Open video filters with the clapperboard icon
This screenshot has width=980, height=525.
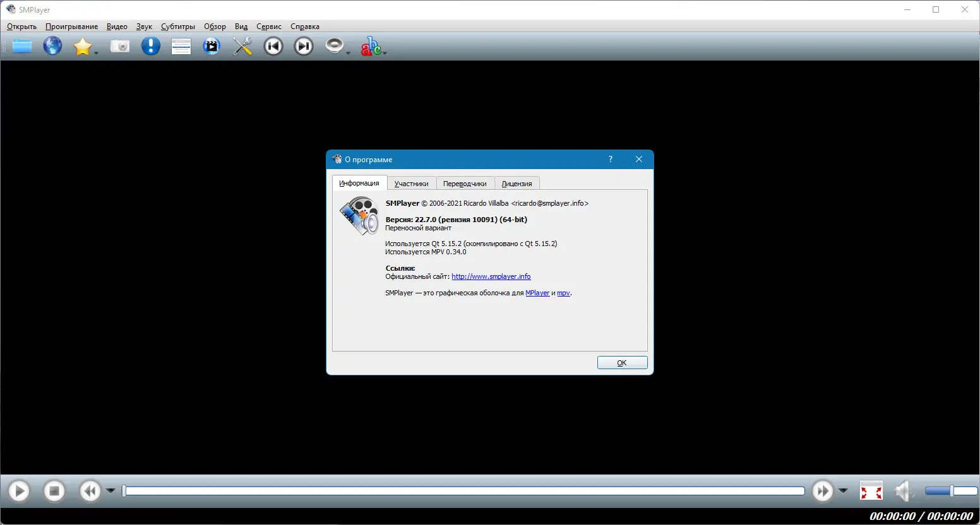[x=211, y=45]
